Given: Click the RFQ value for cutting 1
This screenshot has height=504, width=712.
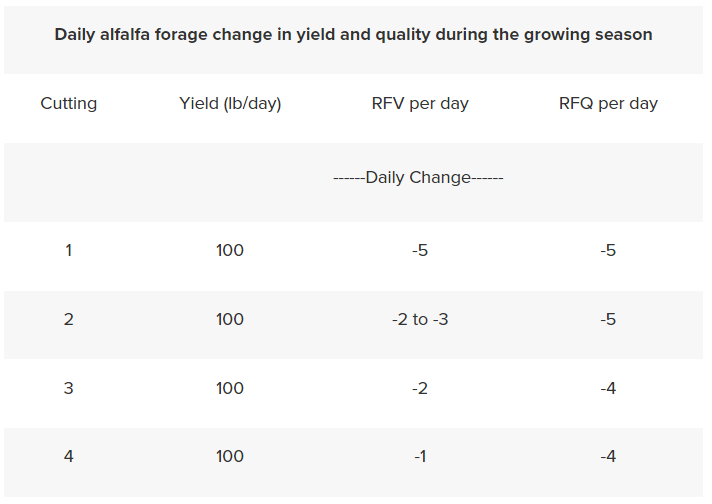Looking at the screenshot, I should click(x=608, y=250).
